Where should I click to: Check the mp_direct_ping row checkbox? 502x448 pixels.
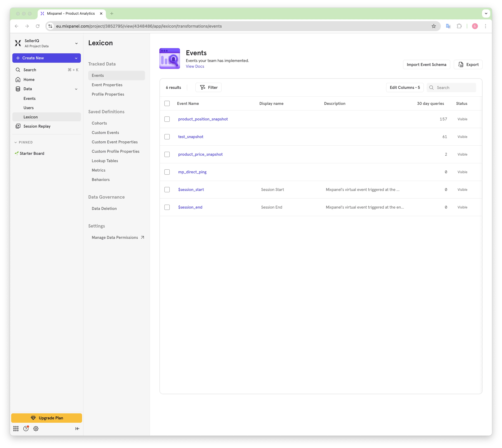167,172
